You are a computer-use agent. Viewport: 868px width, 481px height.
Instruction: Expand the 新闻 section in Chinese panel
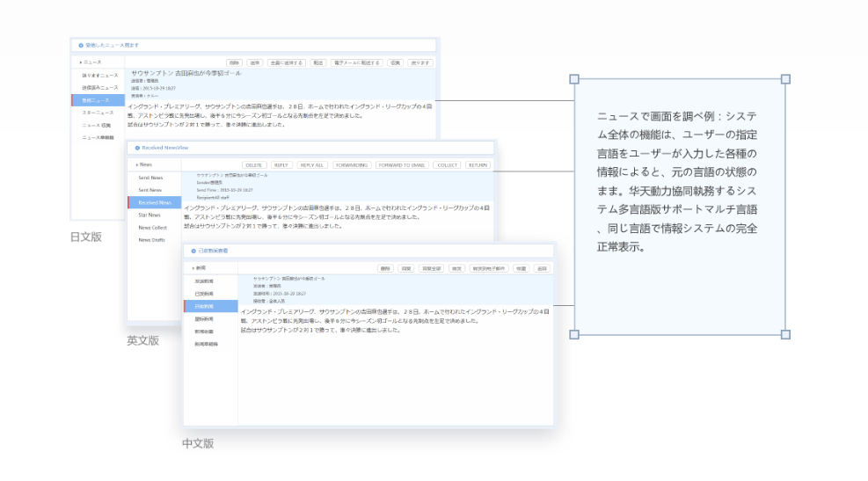[200, 267]
